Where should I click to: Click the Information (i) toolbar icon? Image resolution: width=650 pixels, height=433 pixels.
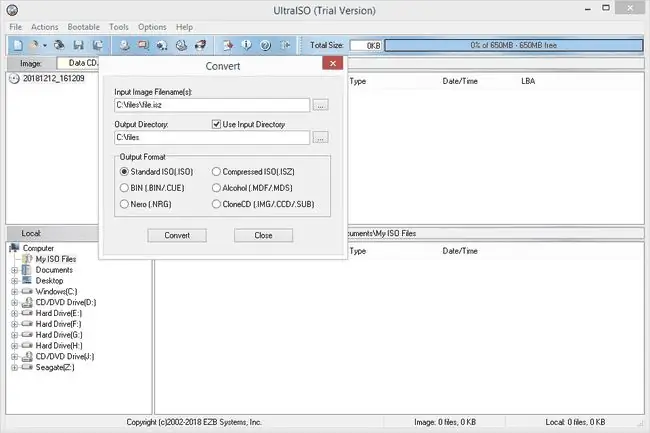(247, 45)
